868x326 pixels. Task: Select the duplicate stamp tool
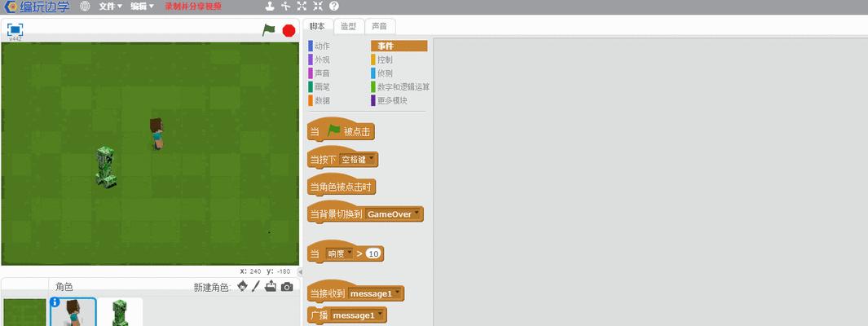[x=269, y=6]
